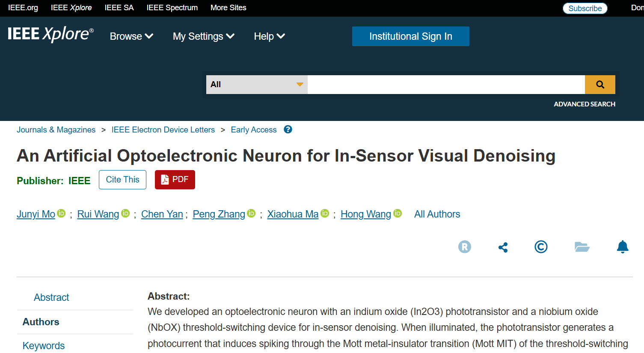
Task: Open the Early Access help question icon
Action: pos(288,129)
